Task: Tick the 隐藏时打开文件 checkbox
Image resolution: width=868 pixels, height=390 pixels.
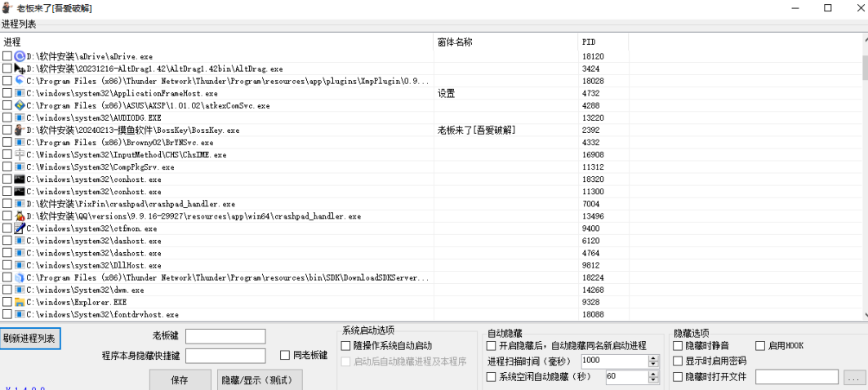Action: [678, 377]
